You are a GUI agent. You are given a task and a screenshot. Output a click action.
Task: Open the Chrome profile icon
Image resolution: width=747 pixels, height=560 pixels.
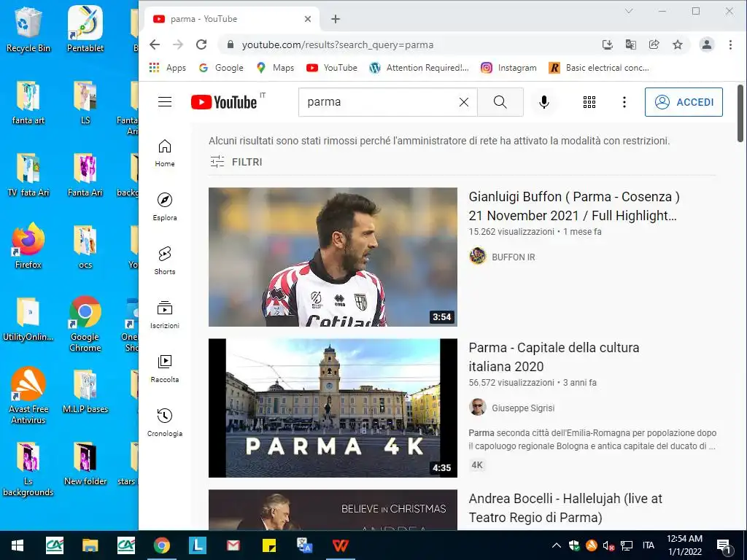[706, 44]
